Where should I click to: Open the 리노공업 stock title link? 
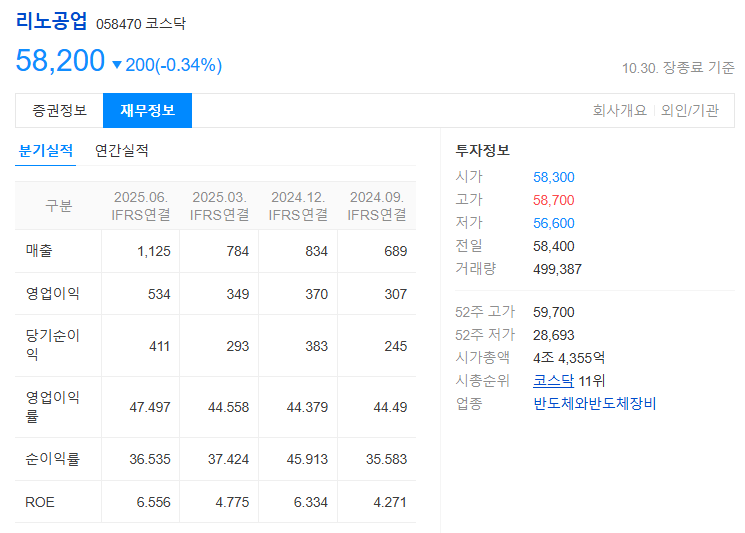[x=51, y=21]
